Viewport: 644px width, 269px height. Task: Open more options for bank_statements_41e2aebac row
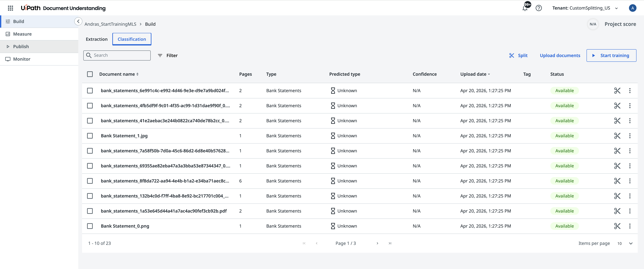tap(629, 121)
